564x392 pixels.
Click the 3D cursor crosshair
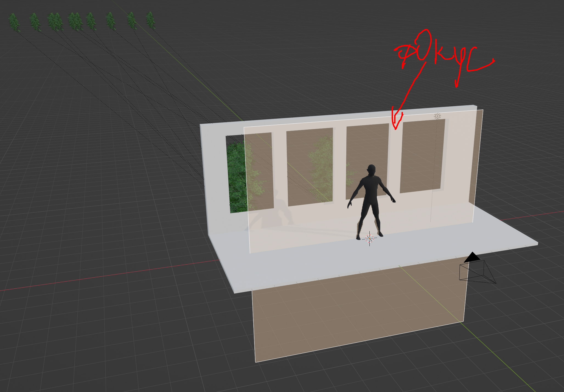(x=370, y=238)
